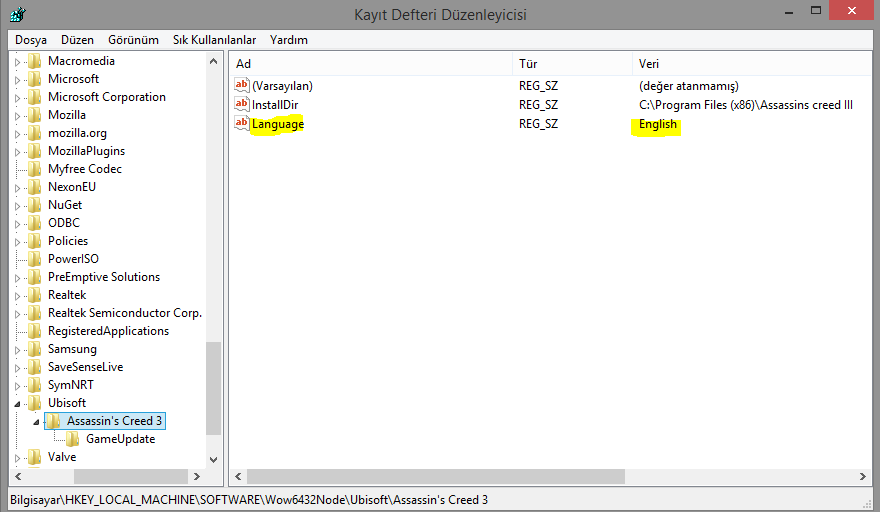Click the tree pane scroll down arrow
Image resolution: width=880 pixels, height=512 pixels.
(213, 459)
